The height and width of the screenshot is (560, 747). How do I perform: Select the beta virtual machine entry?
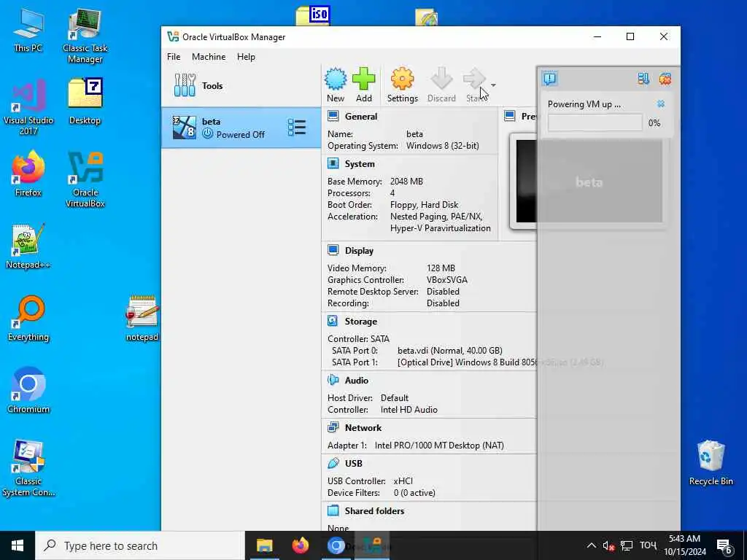[x=241, y=128]
